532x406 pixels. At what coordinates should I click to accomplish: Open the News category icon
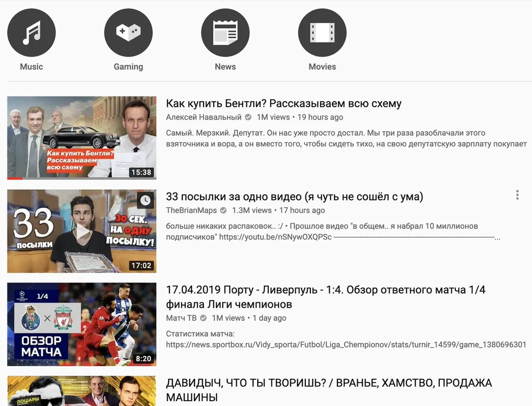point(225,32)
